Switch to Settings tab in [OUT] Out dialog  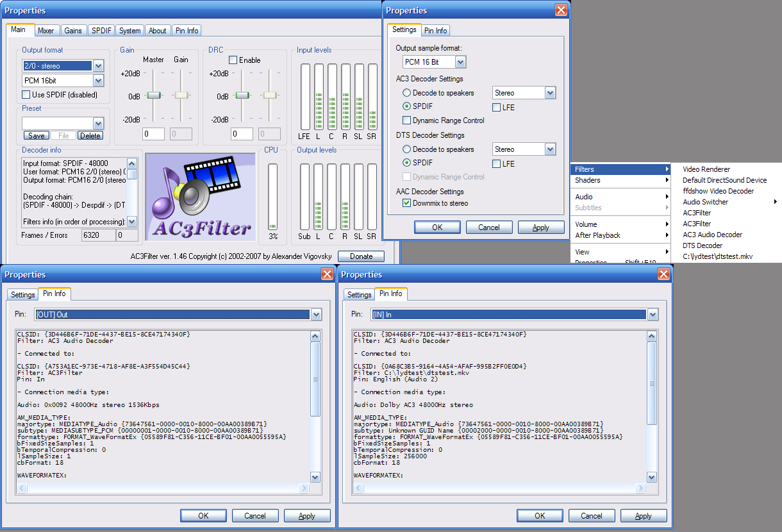[x=22, y=295]
